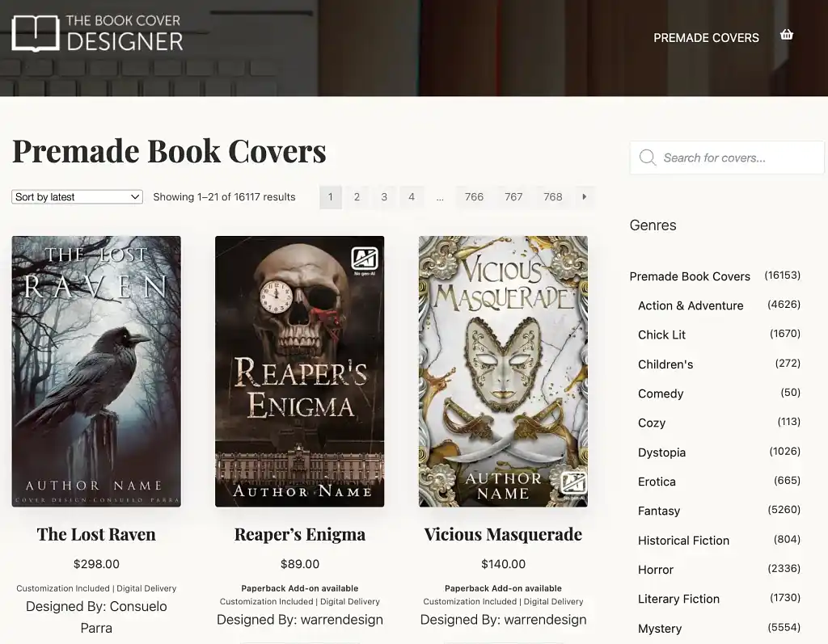Jump to page 768
This screenshot has width=828, height=644.
(553, 197)
